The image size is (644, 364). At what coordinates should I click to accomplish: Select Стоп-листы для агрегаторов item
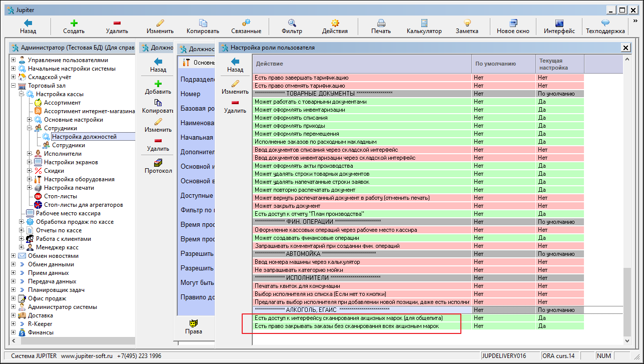pos(83,205)
